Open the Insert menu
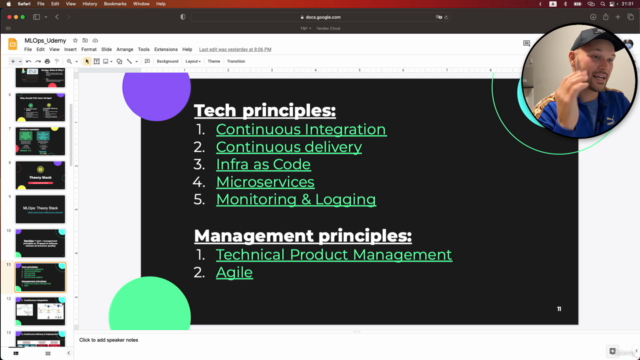 pyautogui.click(x=70, y=49)
